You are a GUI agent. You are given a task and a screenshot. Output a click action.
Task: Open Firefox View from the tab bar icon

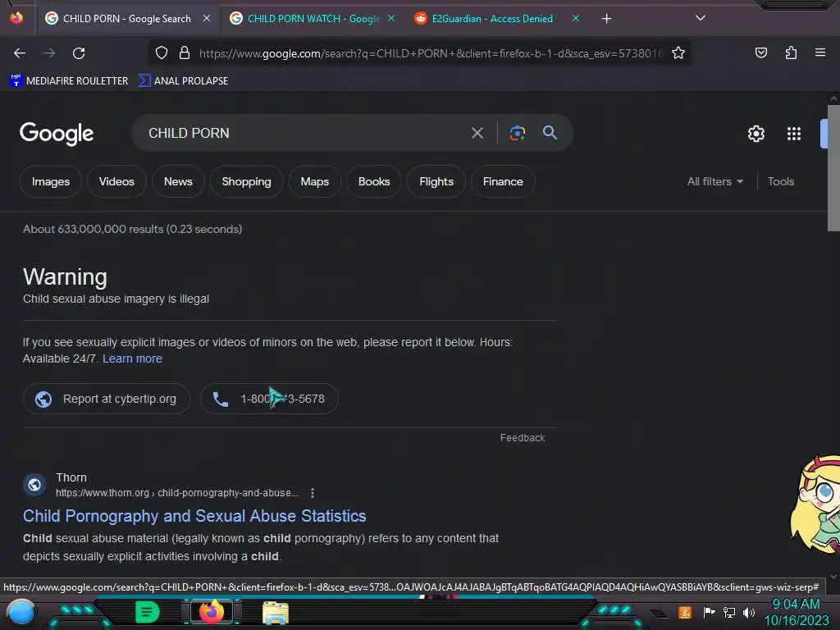(16, 18)
